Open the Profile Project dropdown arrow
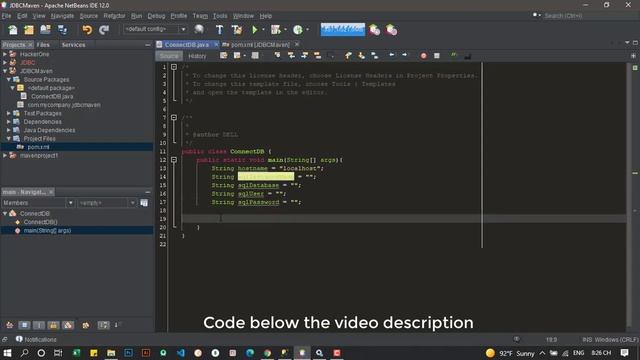The image size is (640, 360). click(x=307, y=29)
